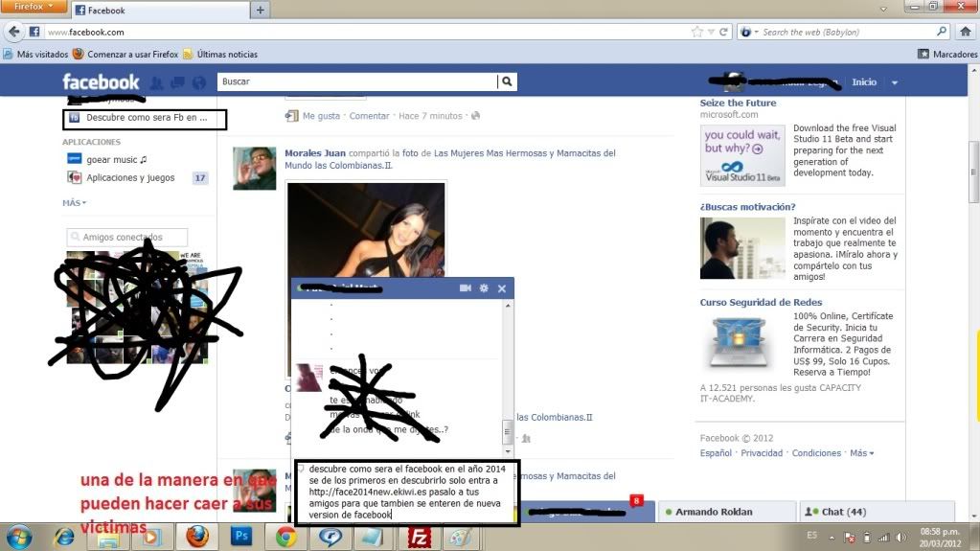Open friend requests icon in Facebook bar

coord(157,82)
